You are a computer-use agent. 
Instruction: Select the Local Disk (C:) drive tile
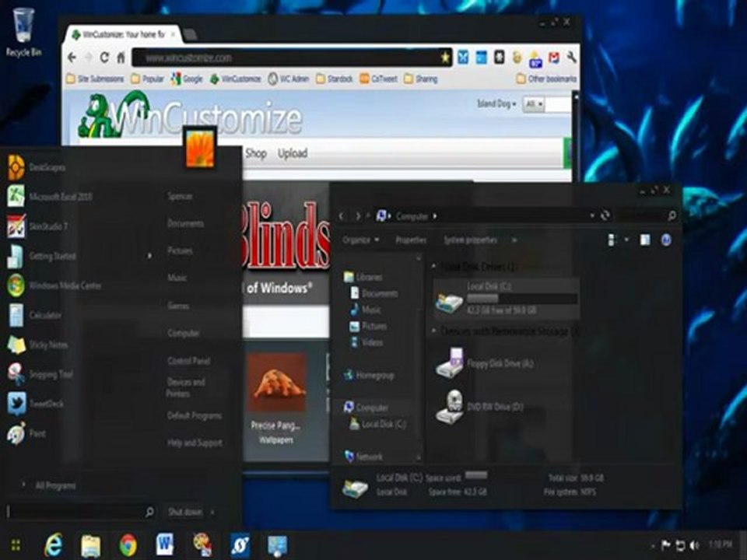[507, 299]
